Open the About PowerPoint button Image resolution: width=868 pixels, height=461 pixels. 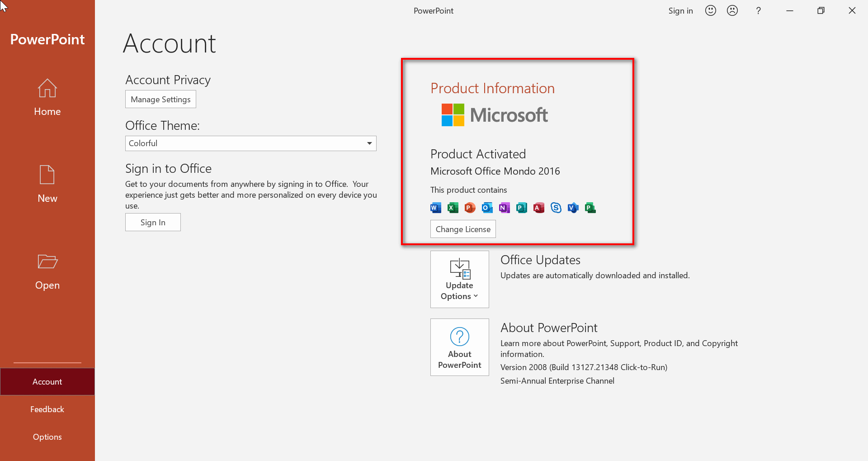[x=460, y=347]
